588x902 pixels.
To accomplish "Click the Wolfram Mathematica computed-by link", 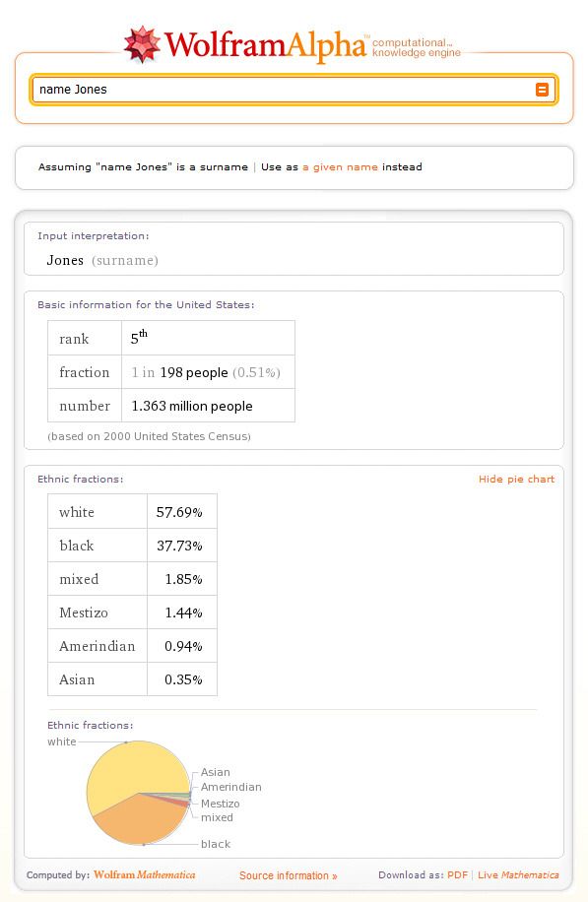I will 145,874.
